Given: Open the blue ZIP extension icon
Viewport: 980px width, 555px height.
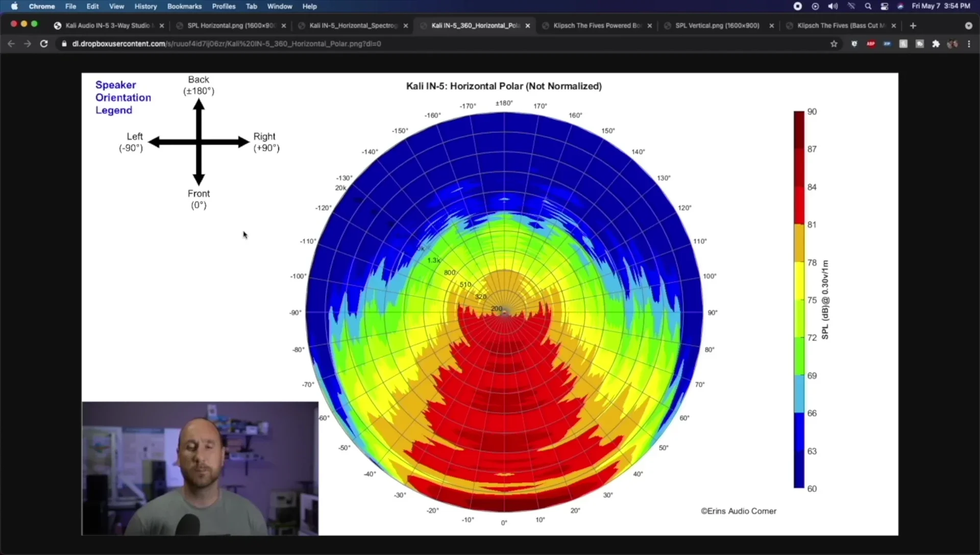Looking at the screenshot, I should (x=887, y=44).
